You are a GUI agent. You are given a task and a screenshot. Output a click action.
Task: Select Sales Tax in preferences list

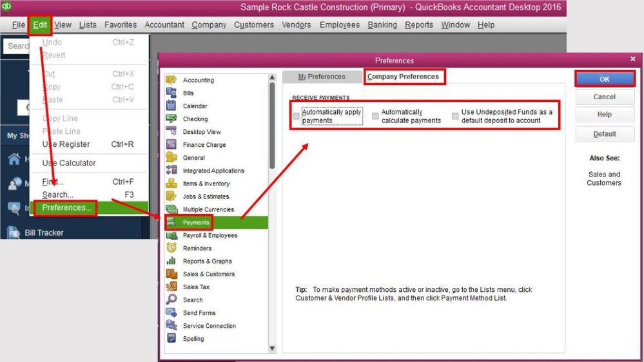(196, 287)
